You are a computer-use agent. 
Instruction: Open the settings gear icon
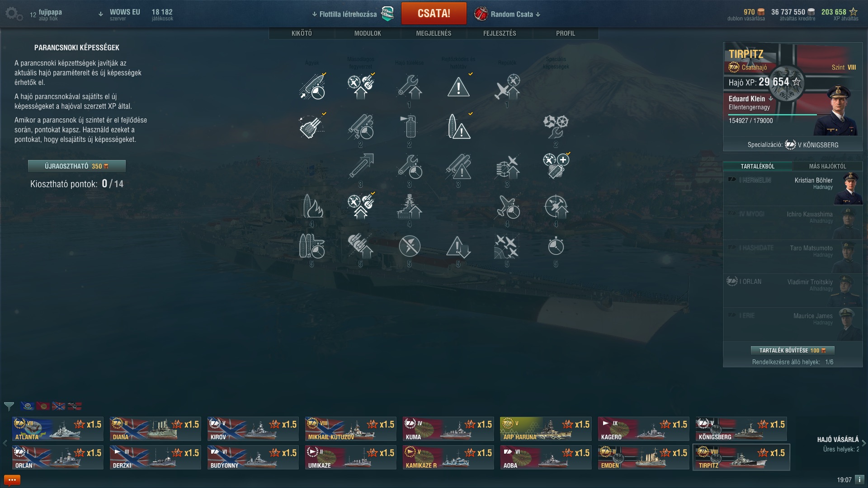tap(14, 14)
